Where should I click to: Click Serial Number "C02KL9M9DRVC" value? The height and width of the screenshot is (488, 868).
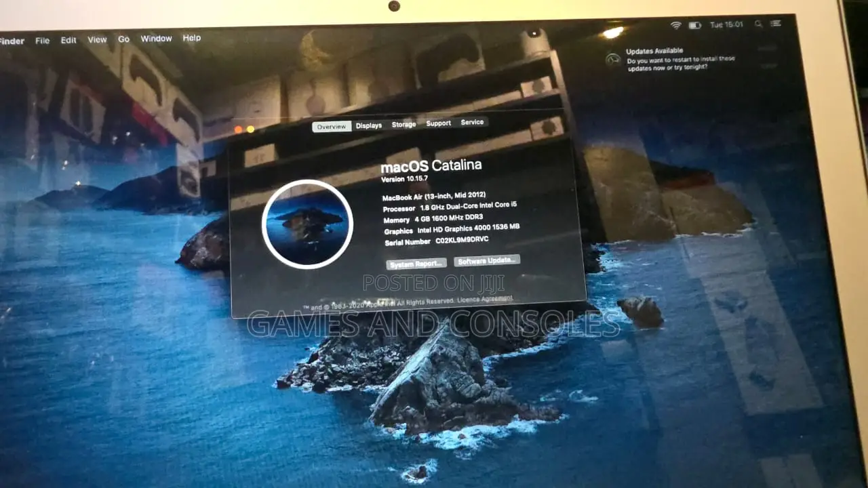(462, 240)
